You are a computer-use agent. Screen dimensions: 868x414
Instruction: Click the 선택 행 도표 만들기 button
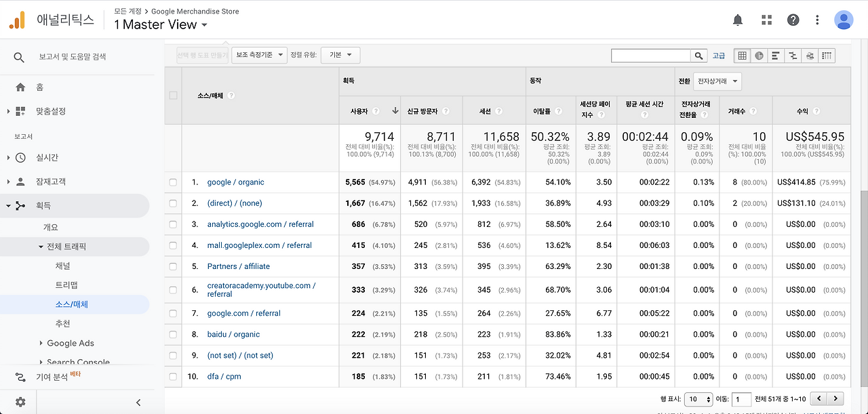coord(203,55)
